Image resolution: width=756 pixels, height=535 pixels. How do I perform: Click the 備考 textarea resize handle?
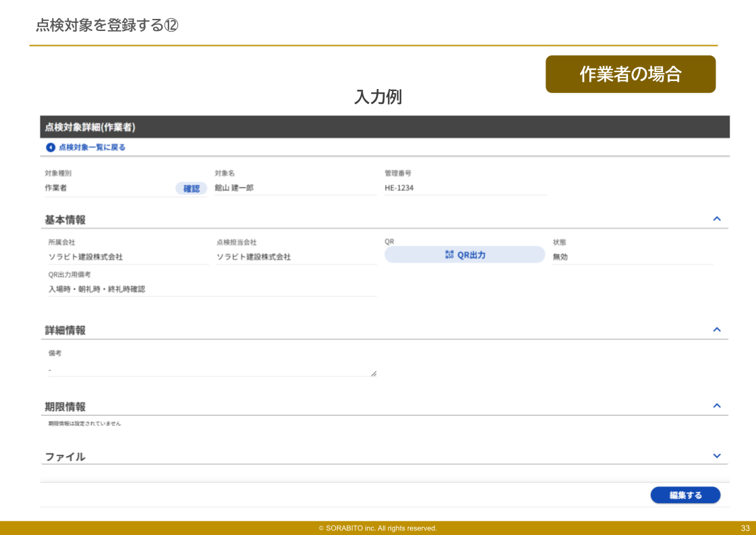[374, 373]
